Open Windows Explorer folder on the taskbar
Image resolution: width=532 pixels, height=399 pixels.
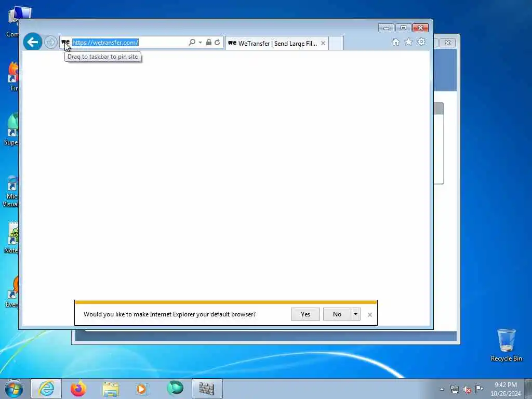click(111, 389)
